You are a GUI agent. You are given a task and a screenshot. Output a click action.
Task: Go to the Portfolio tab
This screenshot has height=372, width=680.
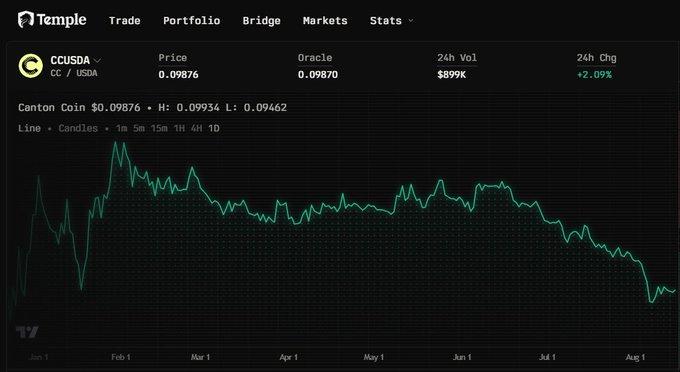[191, 21]
